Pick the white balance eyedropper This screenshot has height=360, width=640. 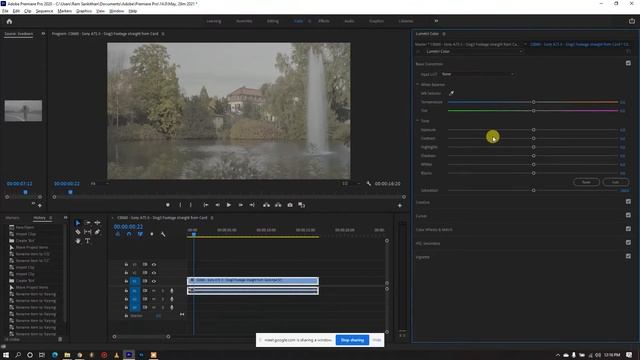[451, 93]
